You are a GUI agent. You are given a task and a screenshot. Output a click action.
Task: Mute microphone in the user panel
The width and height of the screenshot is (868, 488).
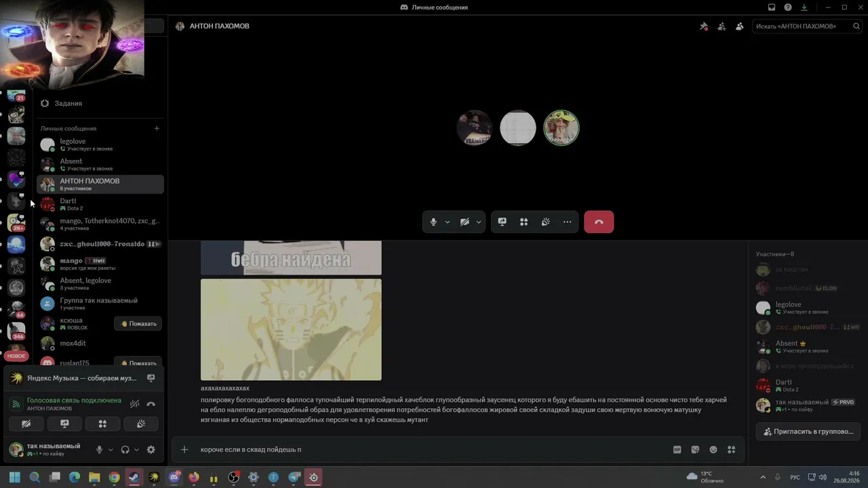point(100,449)
